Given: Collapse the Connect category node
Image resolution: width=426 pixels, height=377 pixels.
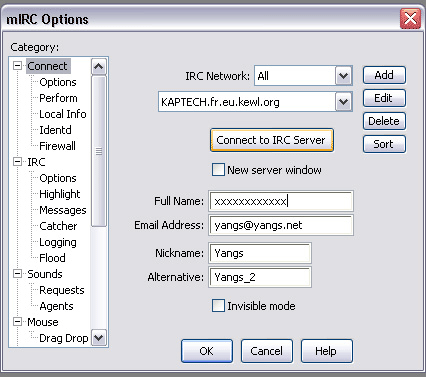Looking at the screenshot, I should (x=17, y=66).
